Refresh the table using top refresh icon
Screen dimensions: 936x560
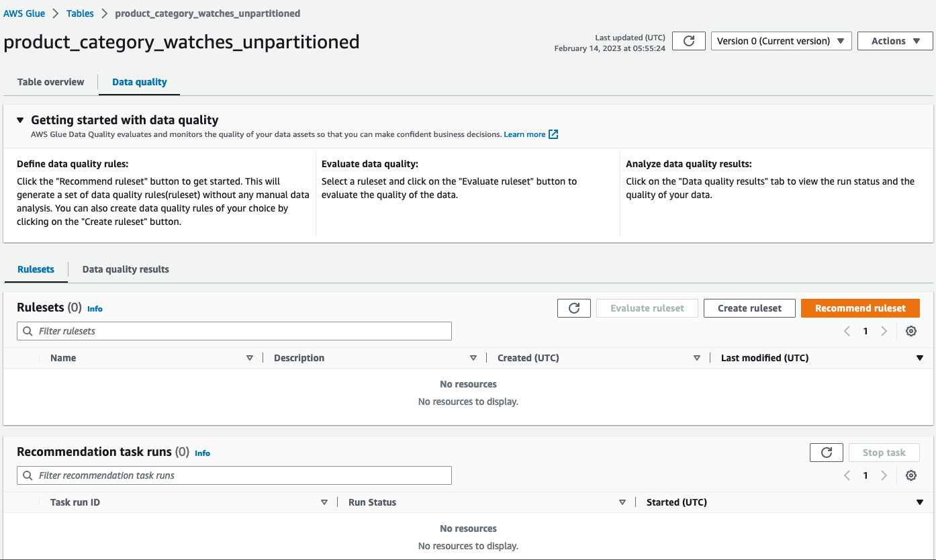coord(688,41)
